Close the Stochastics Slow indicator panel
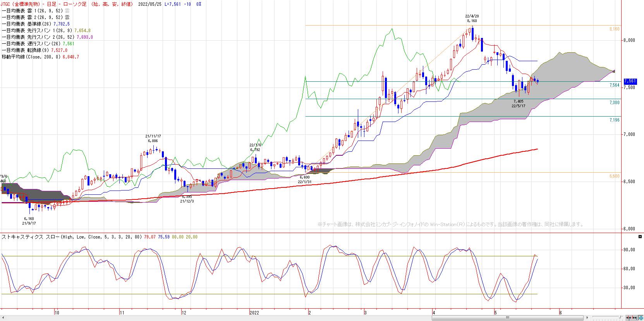This screenshot has height=321, width=644. pos(639,236)
